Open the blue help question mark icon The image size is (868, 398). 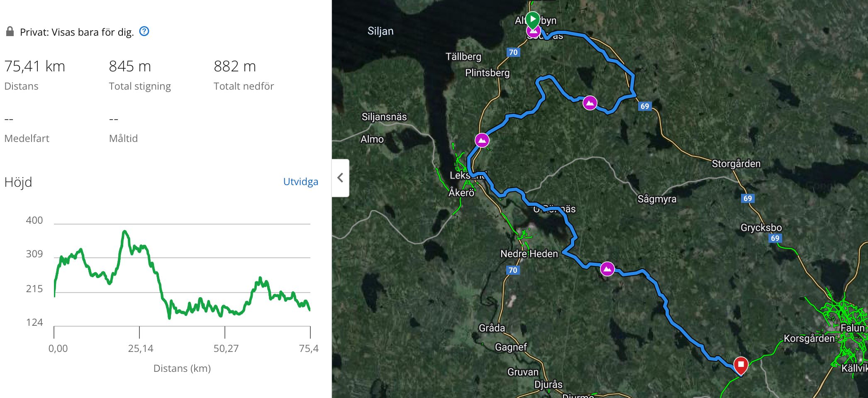(x=144, y=31)
